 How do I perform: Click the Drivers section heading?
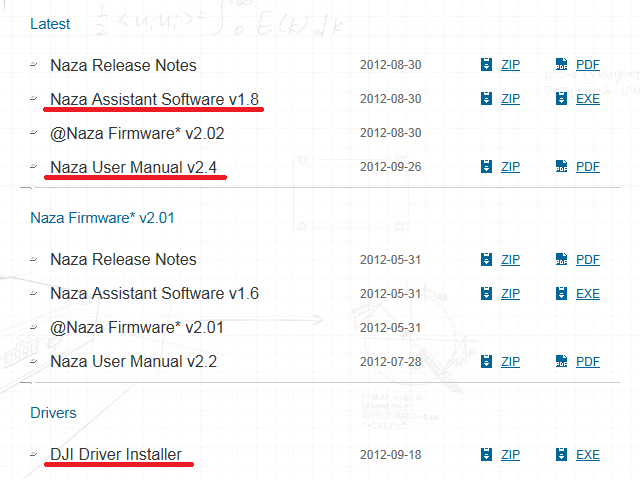click(53, 413)
